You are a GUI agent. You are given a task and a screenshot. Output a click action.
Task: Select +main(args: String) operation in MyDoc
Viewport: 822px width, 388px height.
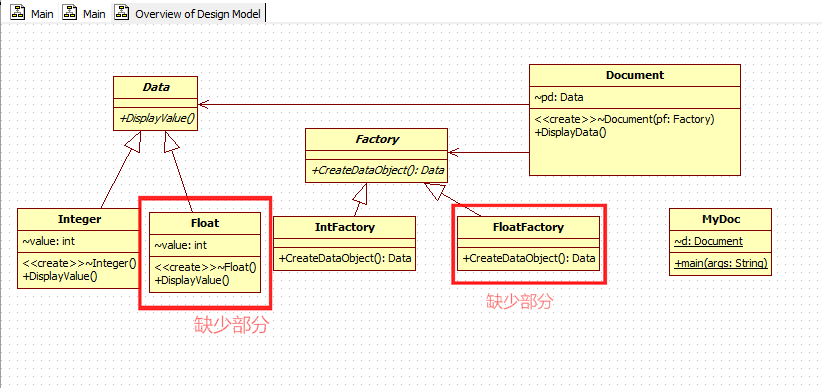coord(721,263)
